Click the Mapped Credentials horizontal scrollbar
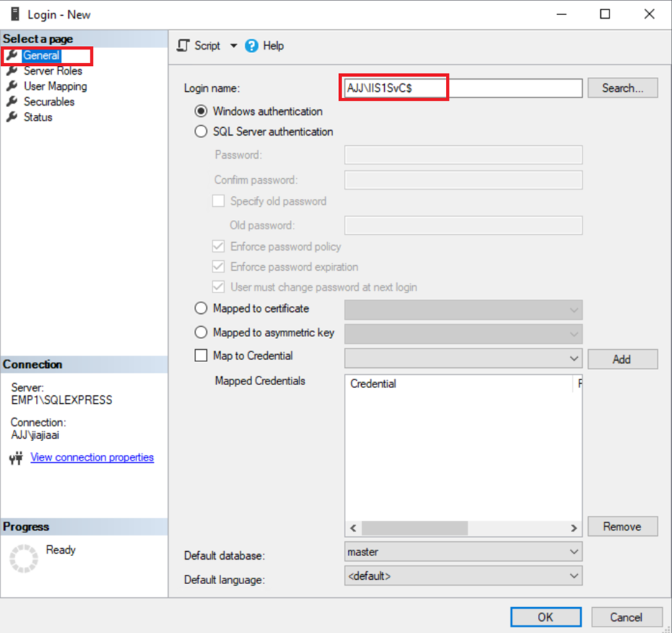Image resolution: width=672 pixels, height=633 pixels. (432, 528)
